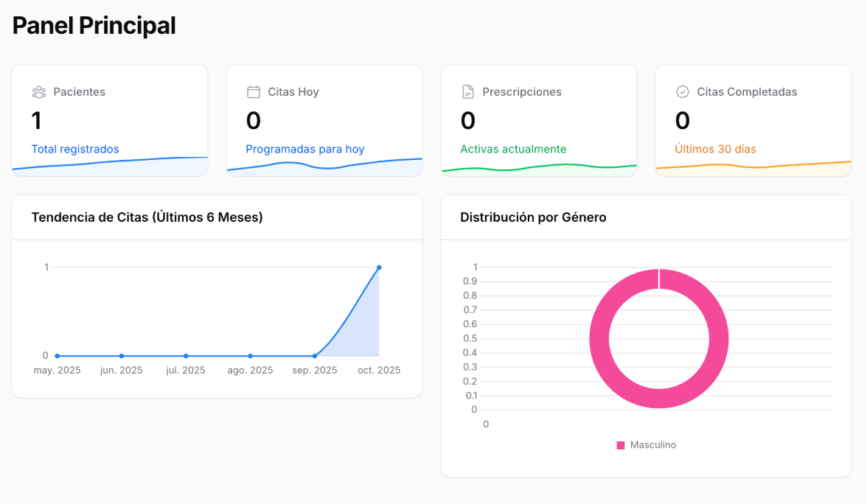867x504 pixels.
Task: Click the Pacientes total count "1"
Action: (x=36, y=120)
